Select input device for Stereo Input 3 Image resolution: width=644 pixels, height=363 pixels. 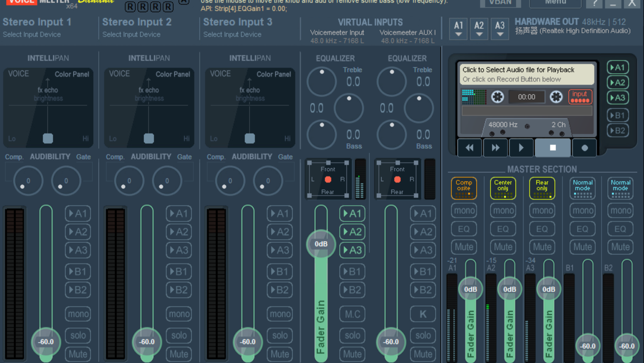coord(232,35)
